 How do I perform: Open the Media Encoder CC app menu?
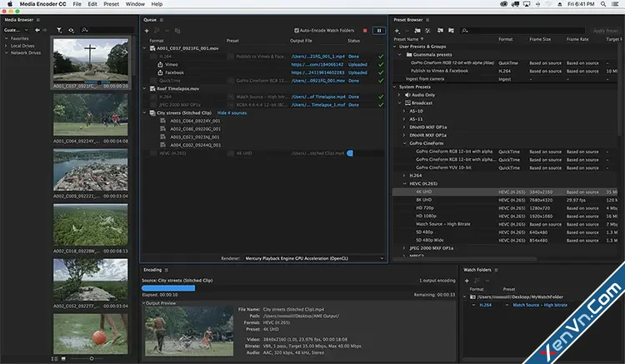[42, 4]
